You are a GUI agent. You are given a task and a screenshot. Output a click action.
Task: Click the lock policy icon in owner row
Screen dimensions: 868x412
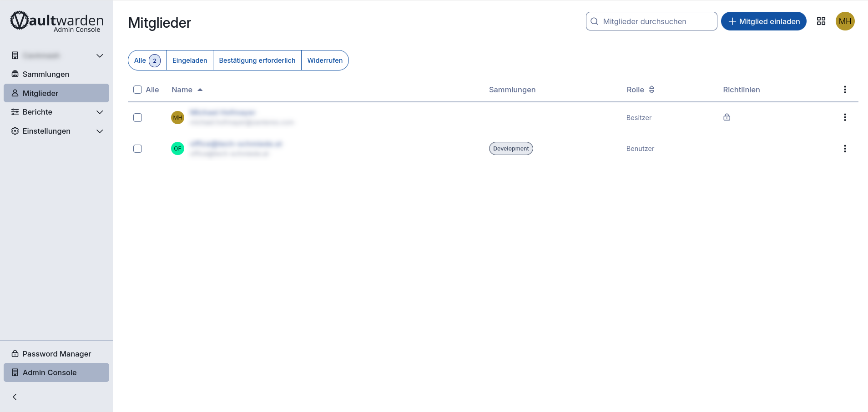tap(727, 117)
